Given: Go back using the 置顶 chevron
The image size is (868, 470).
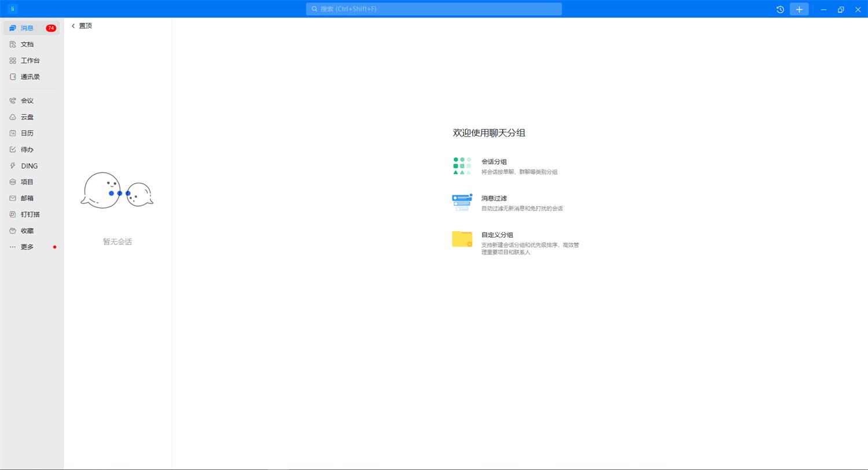Looking at the screenshot, I should (x=73, y=26).
